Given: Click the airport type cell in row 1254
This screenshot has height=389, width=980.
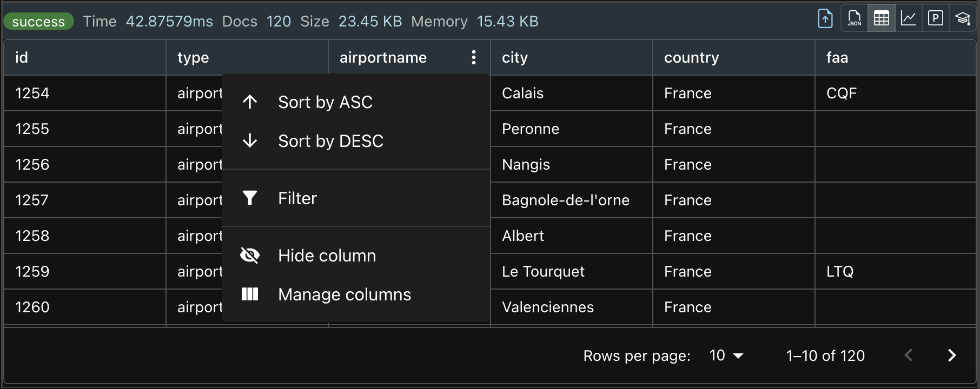Looking at the screenshot, I should 194,93.
